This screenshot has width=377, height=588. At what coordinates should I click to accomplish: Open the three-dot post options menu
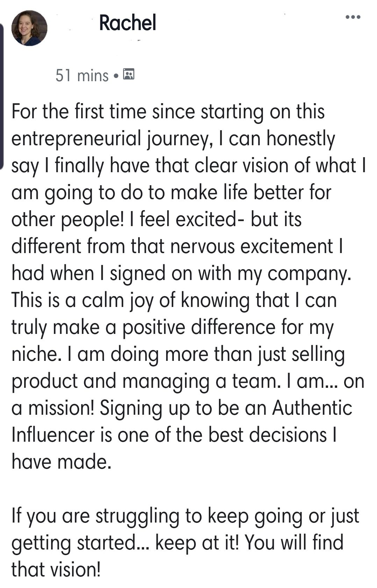(x=353, y=17)
